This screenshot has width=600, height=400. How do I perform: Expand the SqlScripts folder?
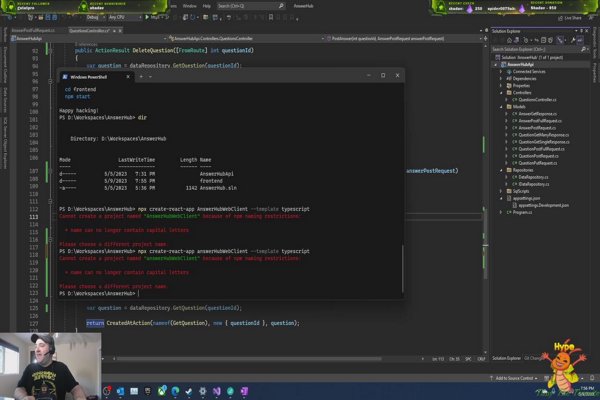coord(501,191)
